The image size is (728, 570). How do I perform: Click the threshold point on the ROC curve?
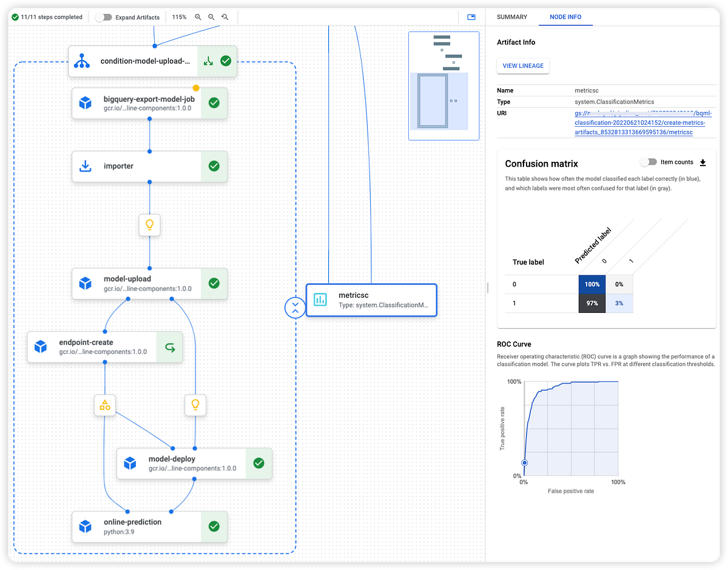pos(524,463)
